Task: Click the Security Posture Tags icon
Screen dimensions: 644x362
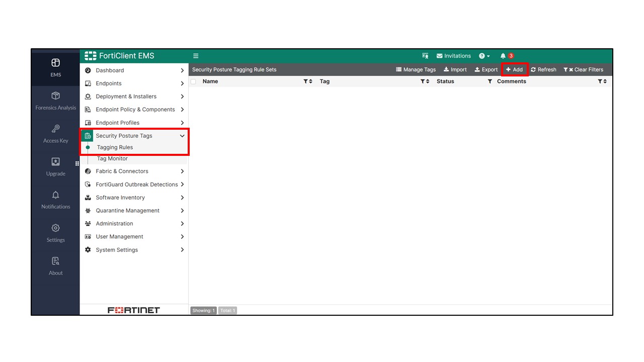Action: (88, 136)
